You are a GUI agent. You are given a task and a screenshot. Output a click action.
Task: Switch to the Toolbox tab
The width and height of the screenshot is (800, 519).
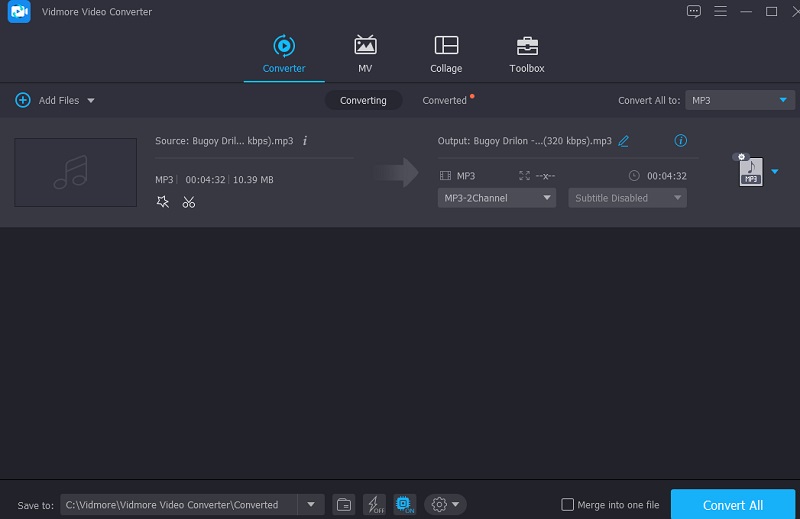click(x=526, y=55)
